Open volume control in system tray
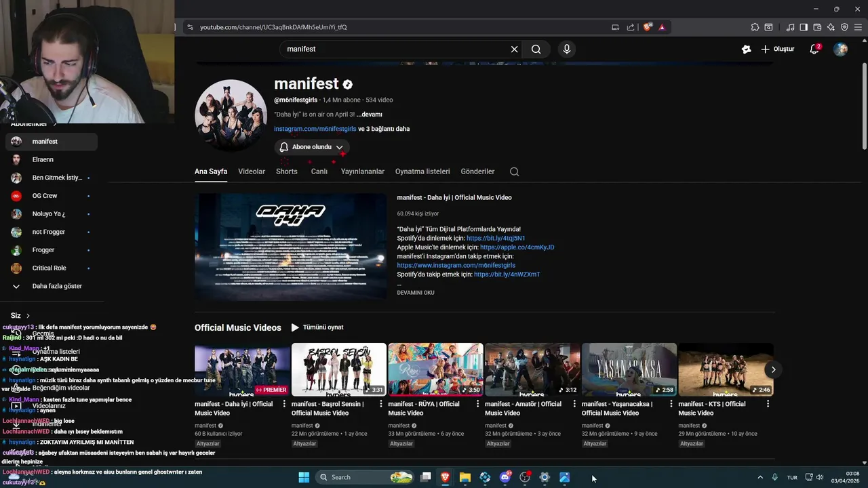The height and width of the screenshot is (488, 868). pyautogui.click(x=820, y=477)
